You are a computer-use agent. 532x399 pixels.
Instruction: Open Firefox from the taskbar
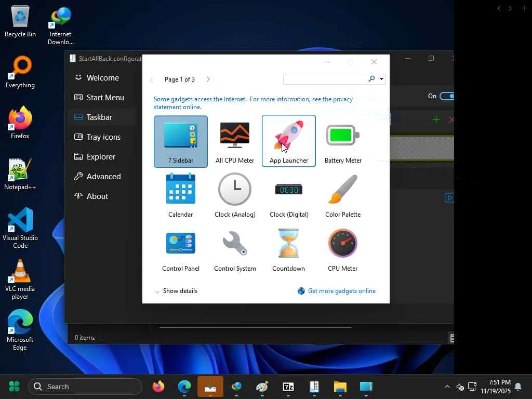click(158, 387)
